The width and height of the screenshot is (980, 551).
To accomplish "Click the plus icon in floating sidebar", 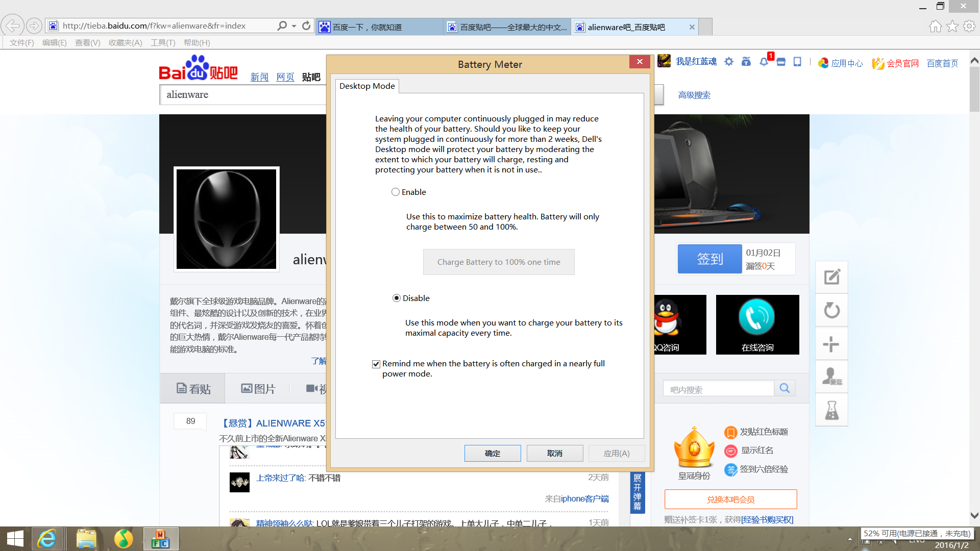I will [x=831, y=344].
